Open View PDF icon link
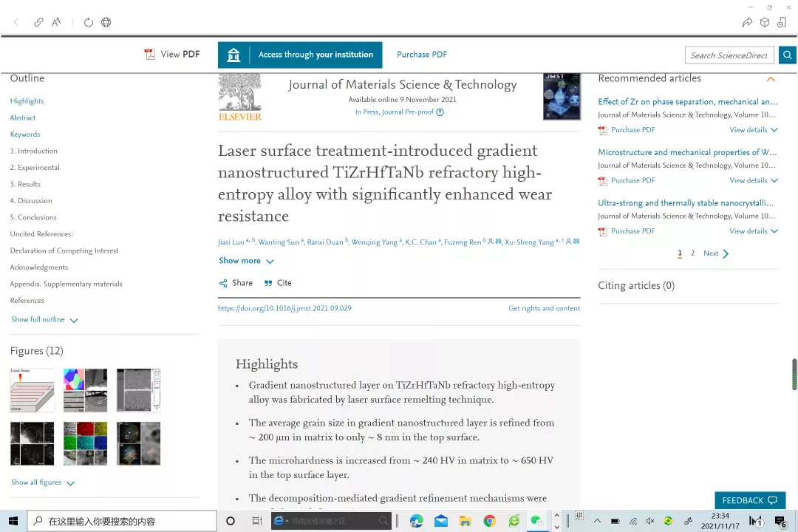This screenshot has width=798, height=532. pos(150,55)
